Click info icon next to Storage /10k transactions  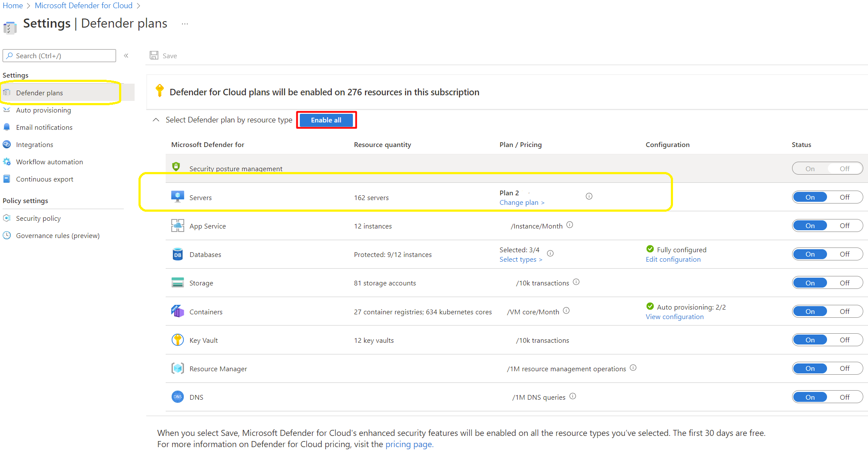(576, 282)
